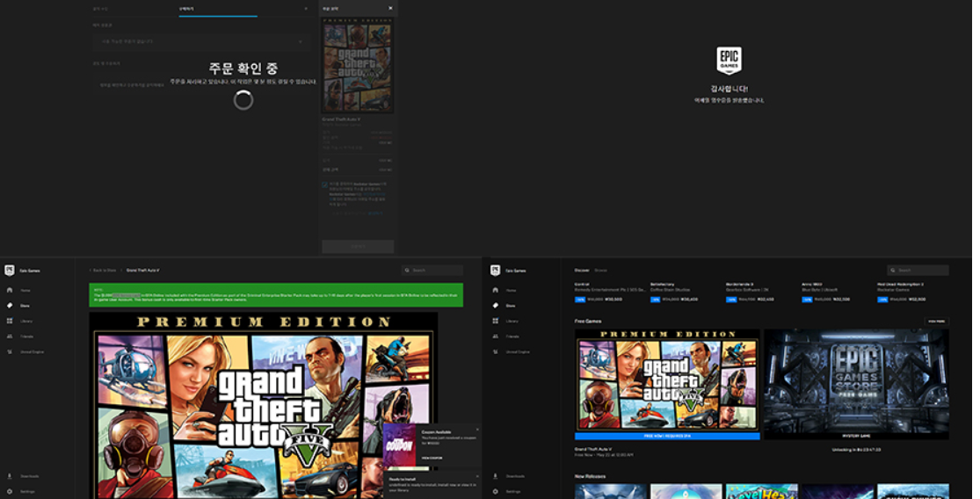Open Home icon in Discover store window sidebar
Screen dimensions: 980x499
click(x=496, y=291)
